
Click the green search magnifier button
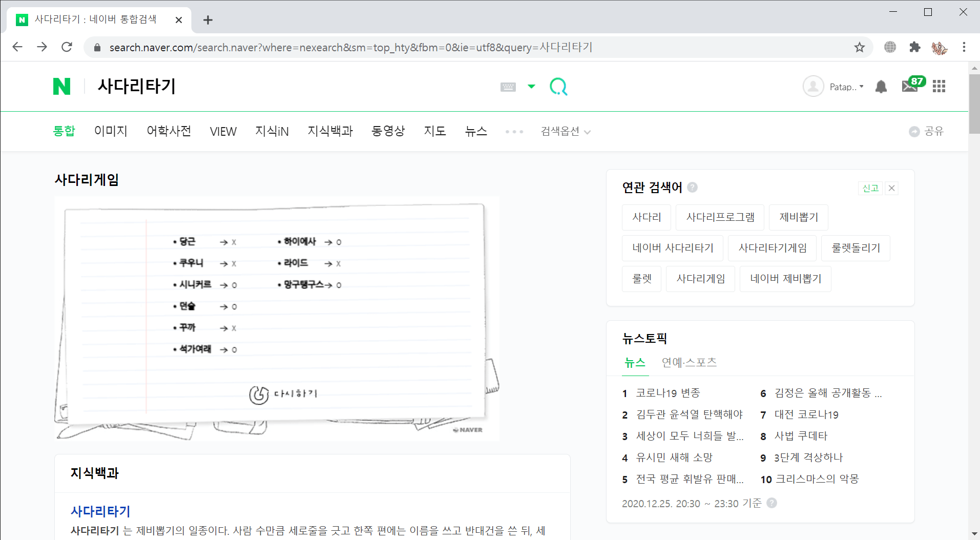[x=558, y=87]
